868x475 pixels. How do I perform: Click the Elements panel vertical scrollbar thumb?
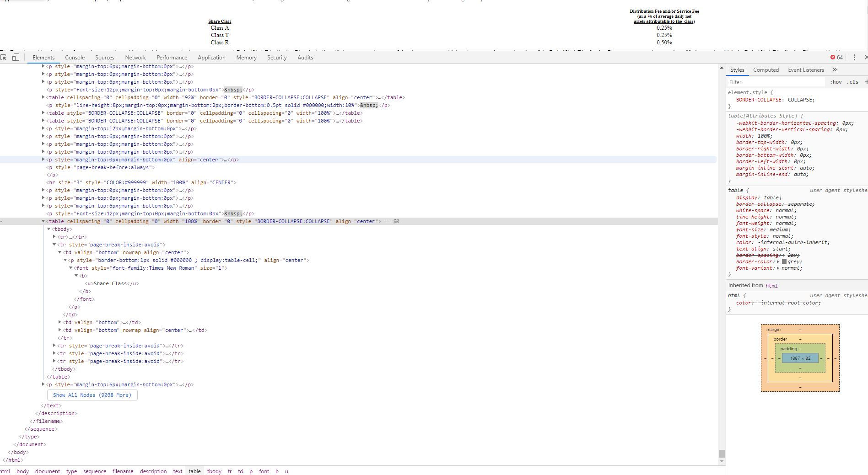pyautogui.click(x=722, y=454)
